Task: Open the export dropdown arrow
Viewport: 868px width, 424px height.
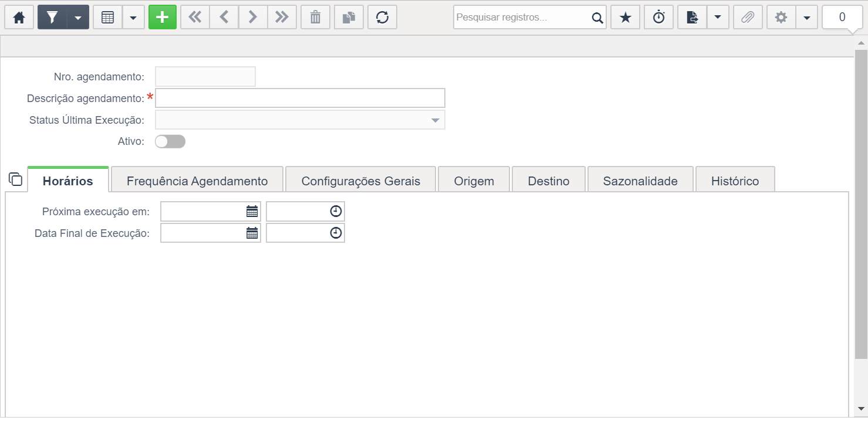Action: point(718,18)
